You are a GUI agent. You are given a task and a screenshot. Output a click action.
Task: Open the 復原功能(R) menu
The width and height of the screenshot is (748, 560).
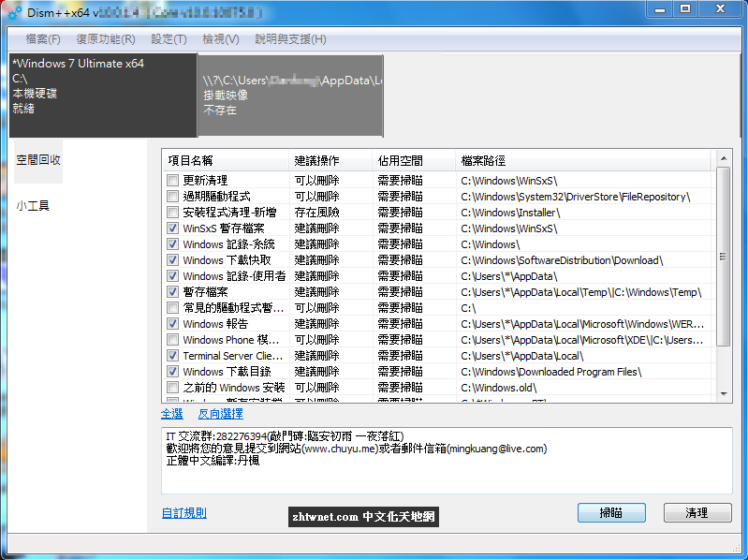106,39
